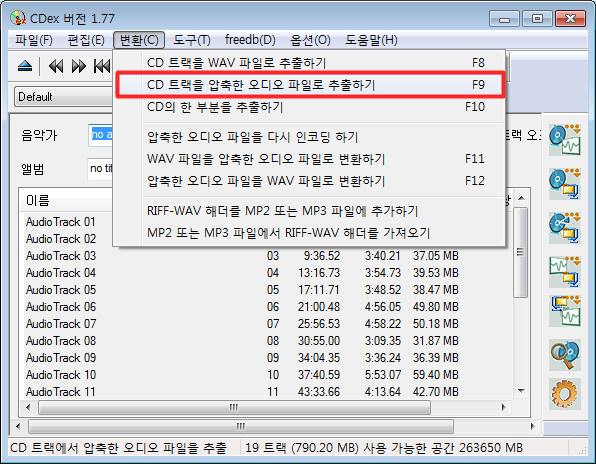
Task: Click the eject CD icon
Action: (x=25, y=67)
